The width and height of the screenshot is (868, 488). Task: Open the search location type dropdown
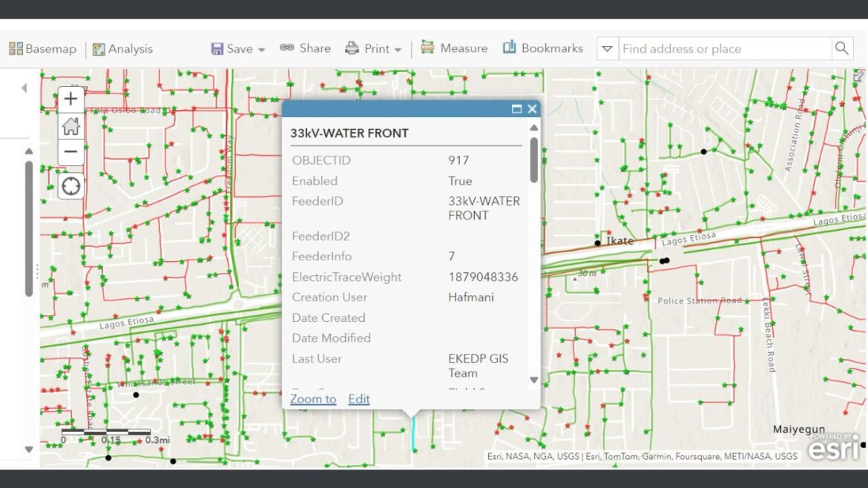(607, 48)
